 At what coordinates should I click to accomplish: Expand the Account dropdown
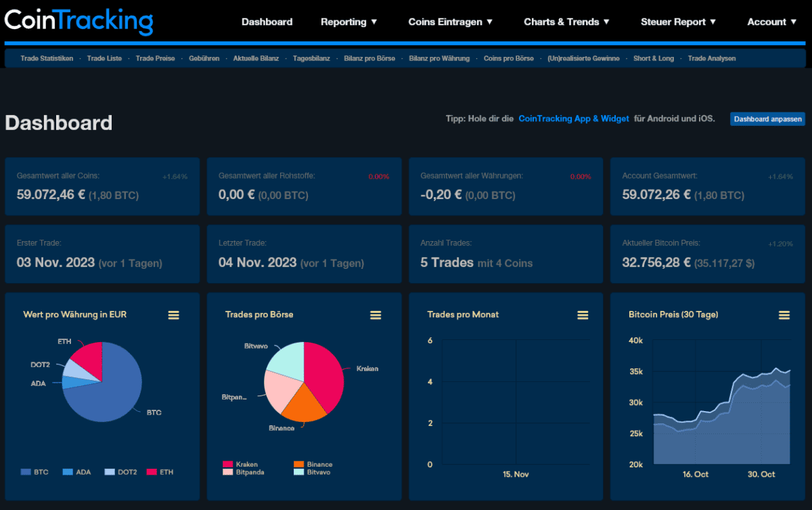pos(771,22)
